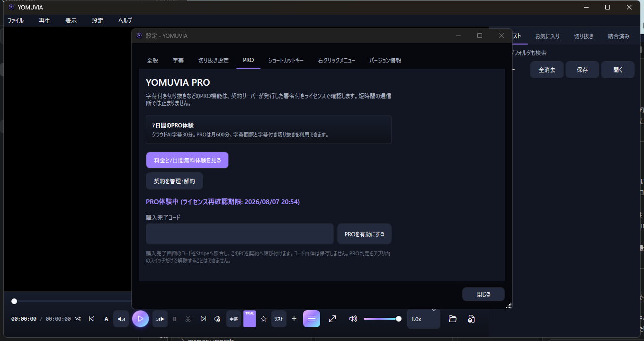The width and height of the screenshot is (644, 341).
Task: Skip forward 5 seconds button
Action: pos(160,319)
